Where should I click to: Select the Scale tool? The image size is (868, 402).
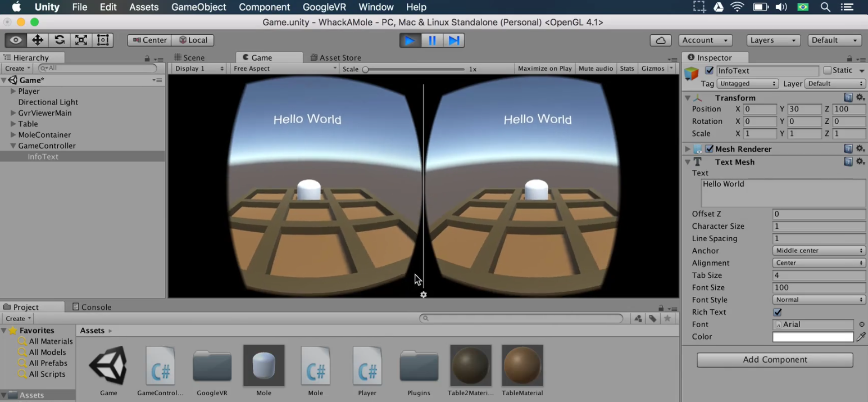[80, 39]
